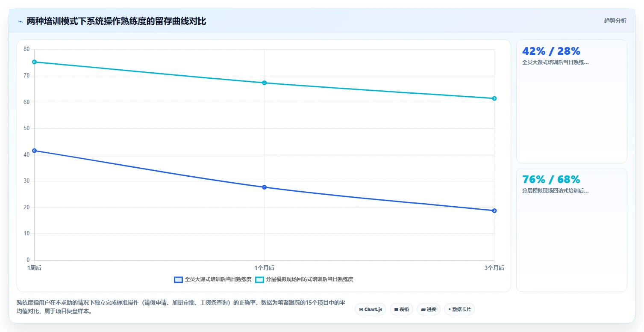
Task: Click the 80 y-axis tick label
Action: click(26, 49)
